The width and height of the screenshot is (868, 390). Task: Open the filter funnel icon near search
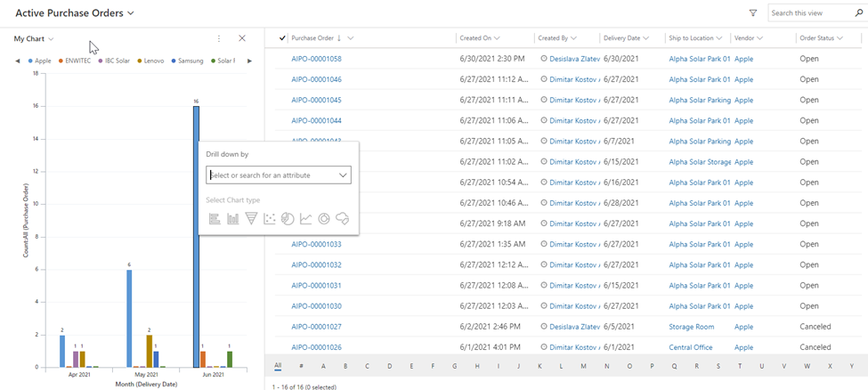(753, 13)
